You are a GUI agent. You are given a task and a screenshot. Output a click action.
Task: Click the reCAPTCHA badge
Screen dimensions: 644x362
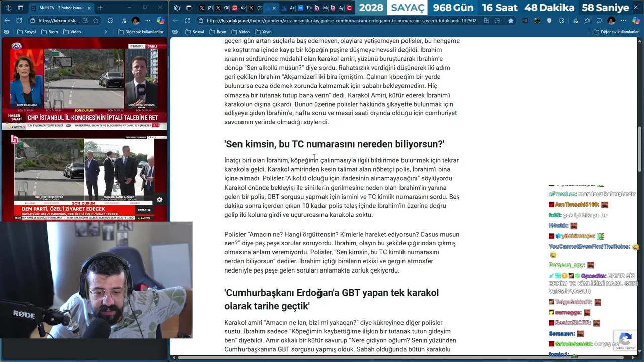coord(625,341)
